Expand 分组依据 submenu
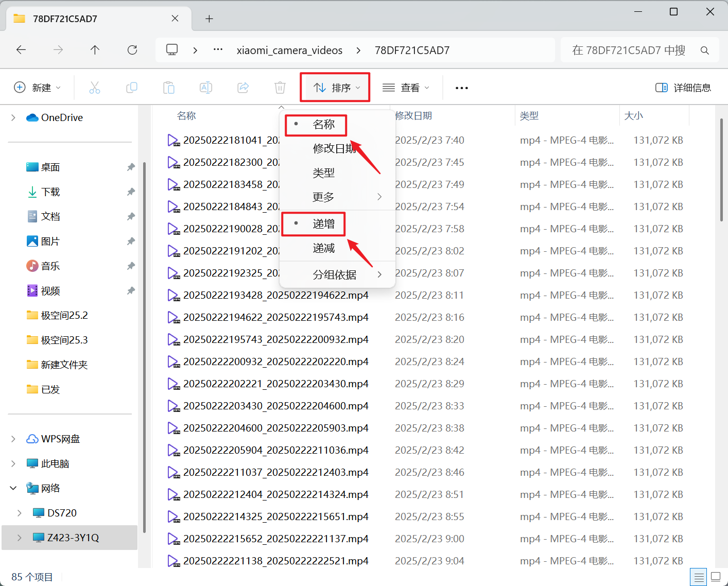728x586 pixels. (337, 275)
